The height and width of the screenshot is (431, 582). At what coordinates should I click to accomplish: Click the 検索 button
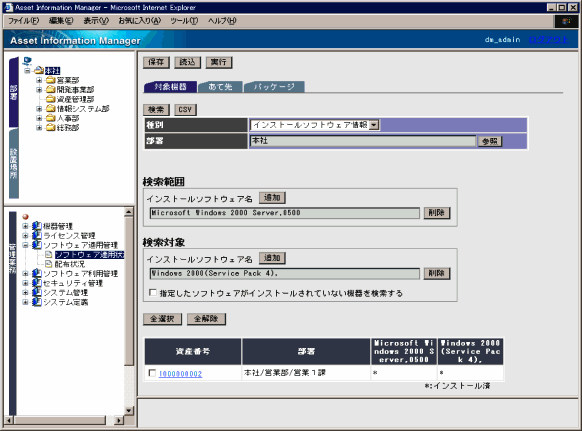[156, 110]
